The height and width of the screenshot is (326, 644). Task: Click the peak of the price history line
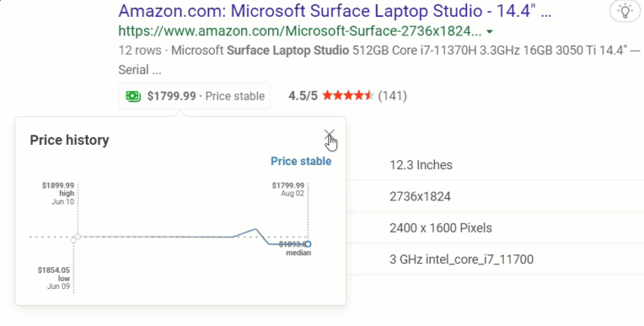tap(257, 229)
